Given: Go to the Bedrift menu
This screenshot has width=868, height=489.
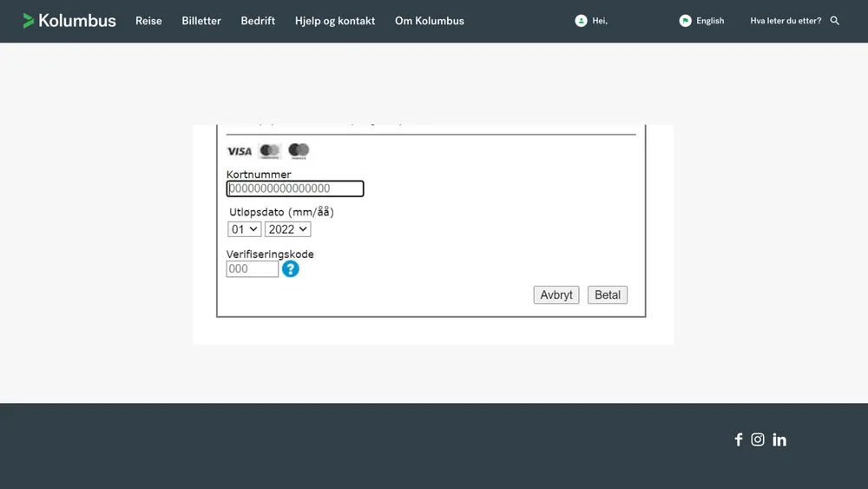Looking at the screenshot, I should click(x=258, y=21).
